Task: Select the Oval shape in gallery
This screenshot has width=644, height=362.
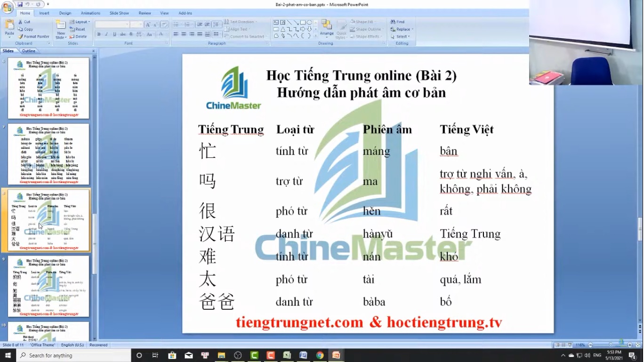Action: [x=309, y=22]
